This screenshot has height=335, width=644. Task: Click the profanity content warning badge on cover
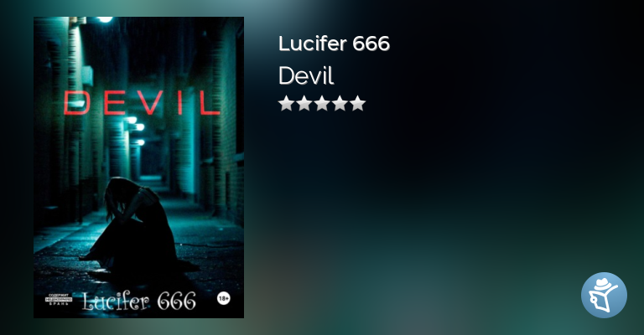click(59, 299)
